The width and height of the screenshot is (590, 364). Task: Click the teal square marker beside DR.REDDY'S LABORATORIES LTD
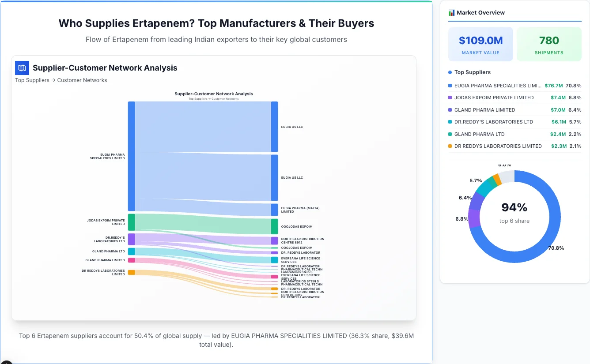(x=450, y=122)
